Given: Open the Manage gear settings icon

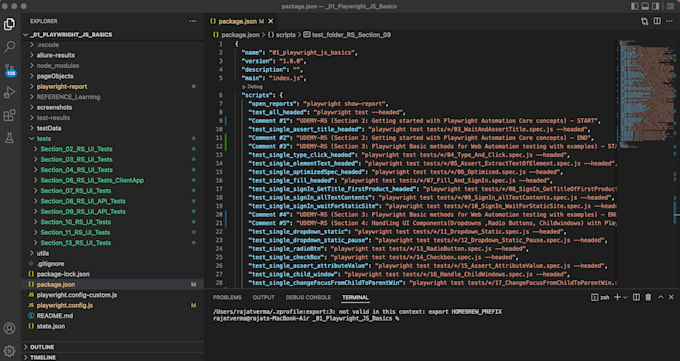Looking at the screenshot, I should coord(9,350).
